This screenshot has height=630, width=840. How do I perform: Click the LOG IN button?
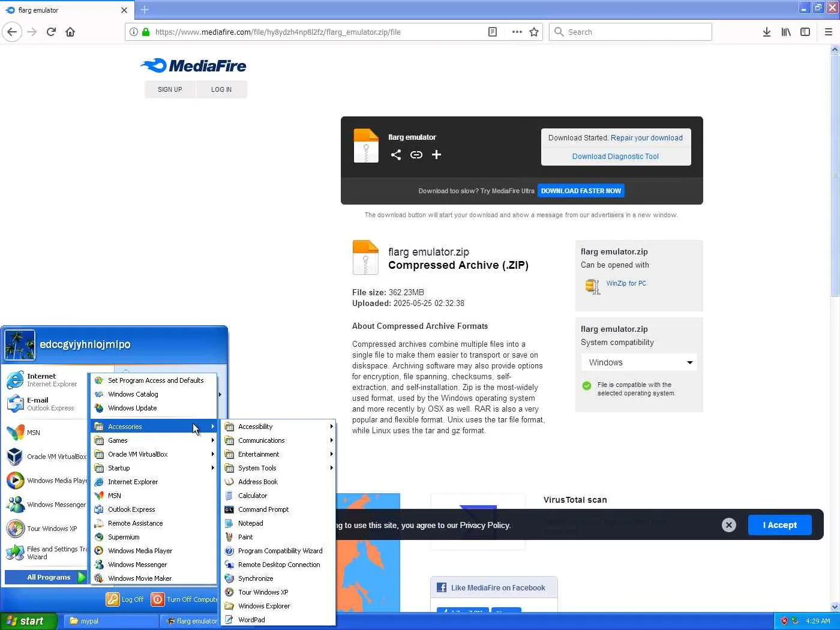[221, 89]
